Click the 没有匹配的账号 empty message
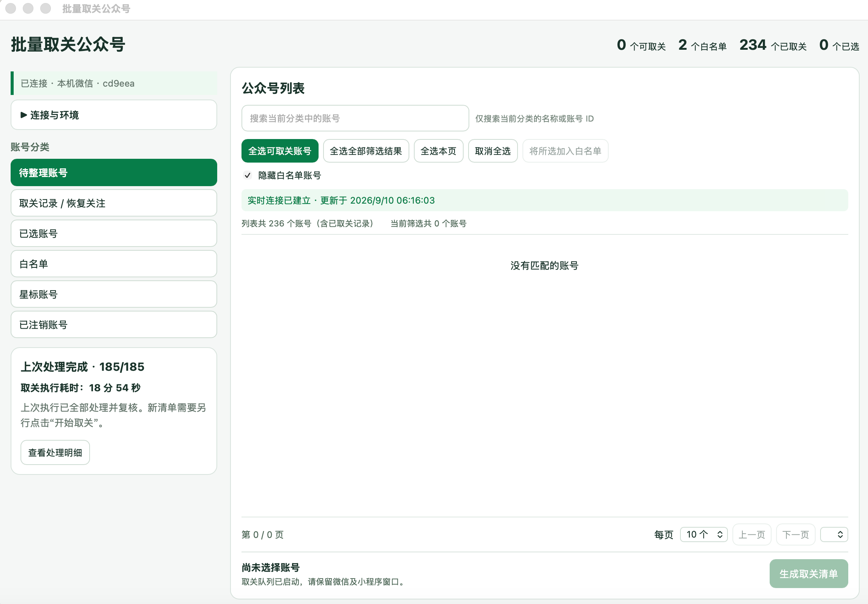Viewport: 868px width, 604px height. (544, 266)
